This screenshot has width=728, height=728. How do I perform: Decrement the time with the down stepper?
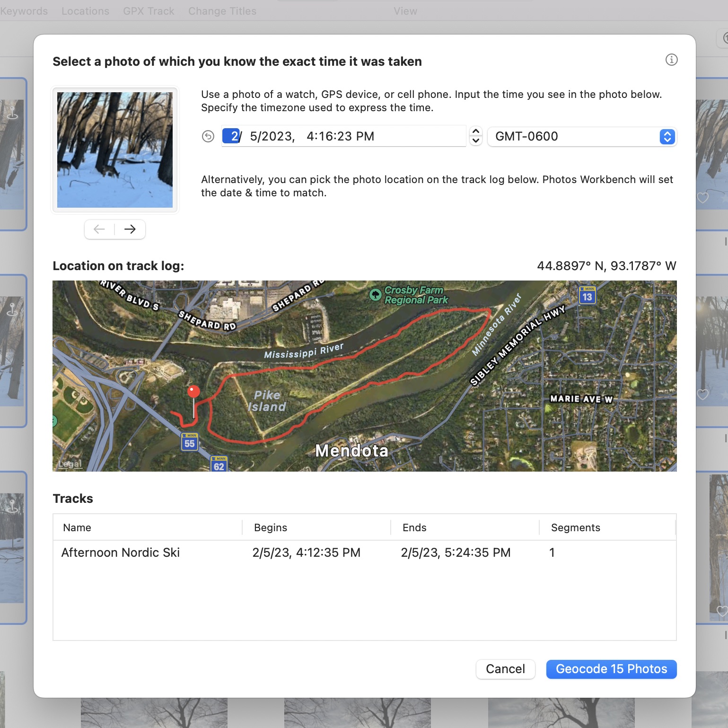click(476, 141)
